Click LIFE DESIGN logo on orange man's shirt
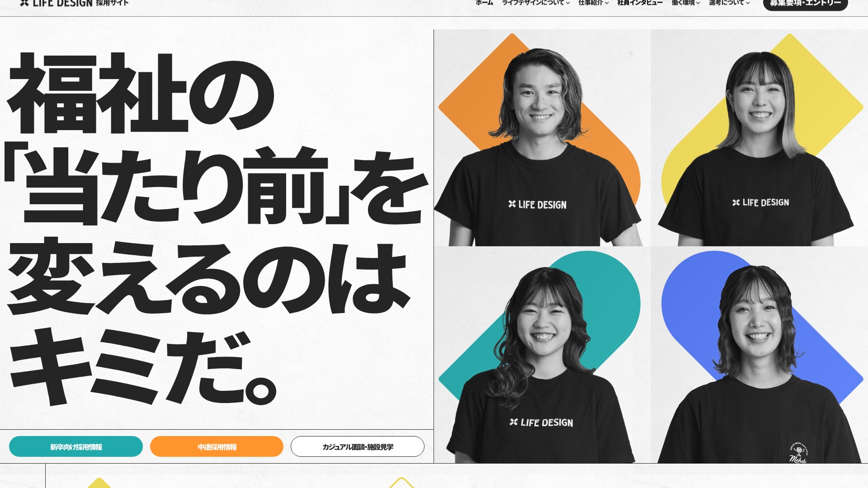Image resolution: width=868 pixels, height=488 pixels. pyautogui.click(x=537, y=205)
